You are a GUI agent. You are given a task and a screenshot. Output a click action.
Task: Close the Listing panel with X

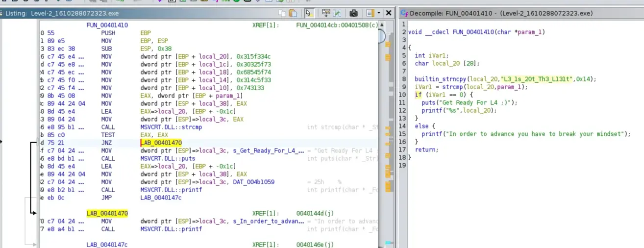coord(389,13)
